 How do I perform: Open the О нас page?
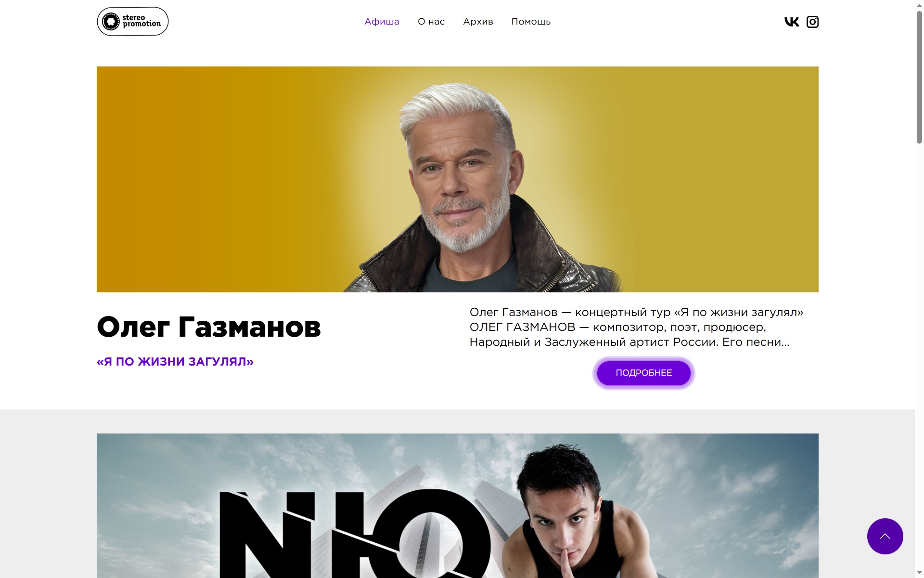pyautogui.click(x=431, y=22)
